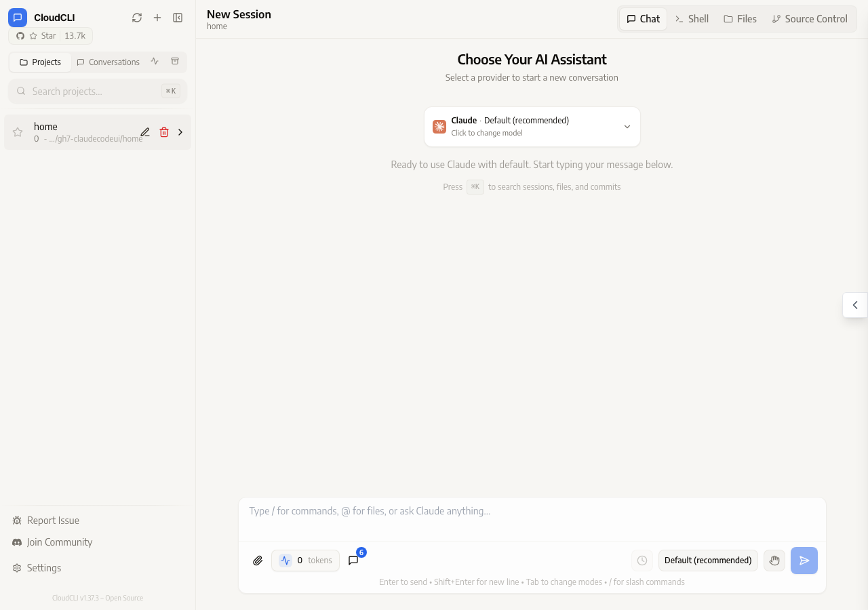The width and height of the screenshot is (868, 610).
Task: Click the CloudCLI logo icon
Action: click(18, 18)
